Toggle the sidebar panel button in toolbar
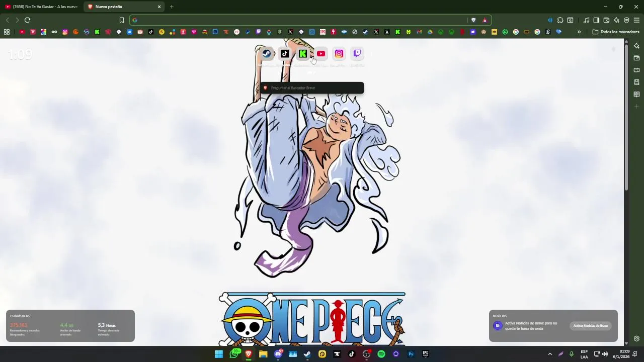644x362 pixels. point(596,20)
